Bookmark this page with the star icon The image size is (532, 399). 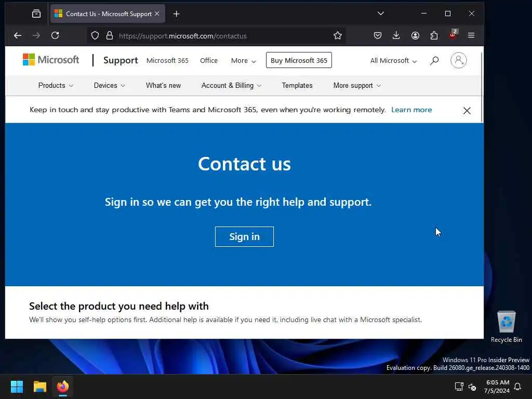(x=337, y=36)
